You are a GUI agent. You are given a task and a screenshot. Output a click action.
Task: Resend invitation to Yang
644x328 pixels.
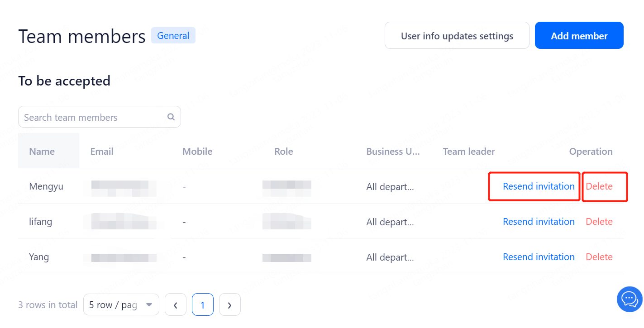click(x=539, y=257)
